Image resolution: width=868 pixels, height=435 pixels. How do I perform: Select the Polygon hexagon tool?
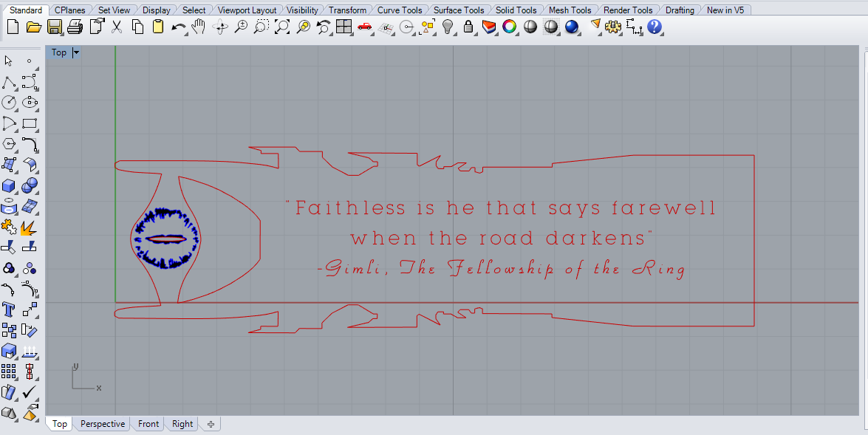[9, 144]
